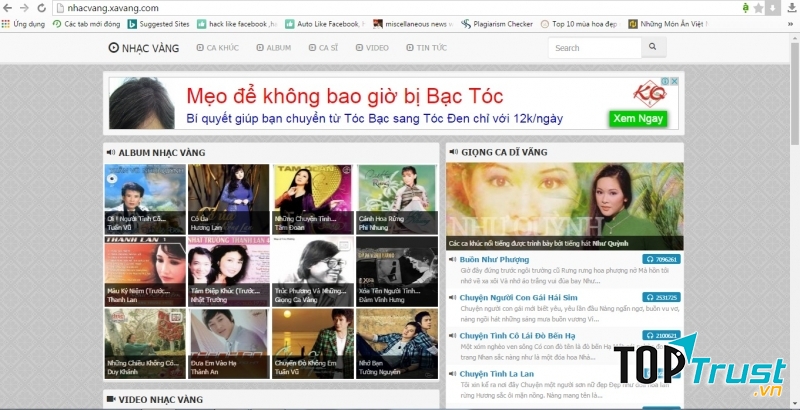Click the green extension icon in address bar
This screenshot has width=800, height=410.
[746, 8]
